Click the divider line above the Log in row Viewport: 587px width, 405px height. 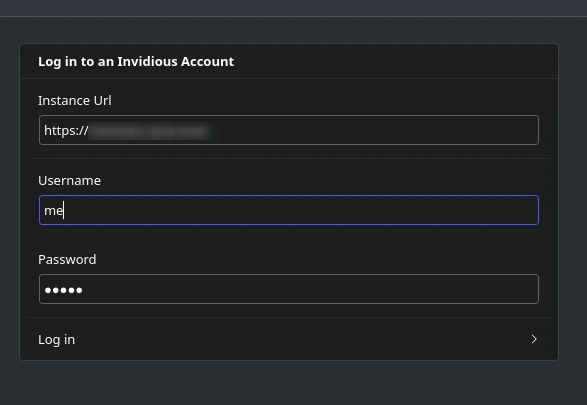click(289, 317)
